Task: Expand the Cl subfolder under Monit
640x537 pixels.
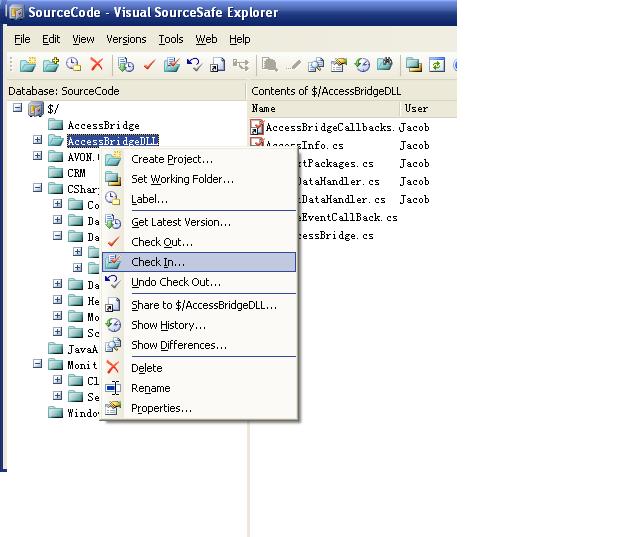Action: tap(57, 379)
